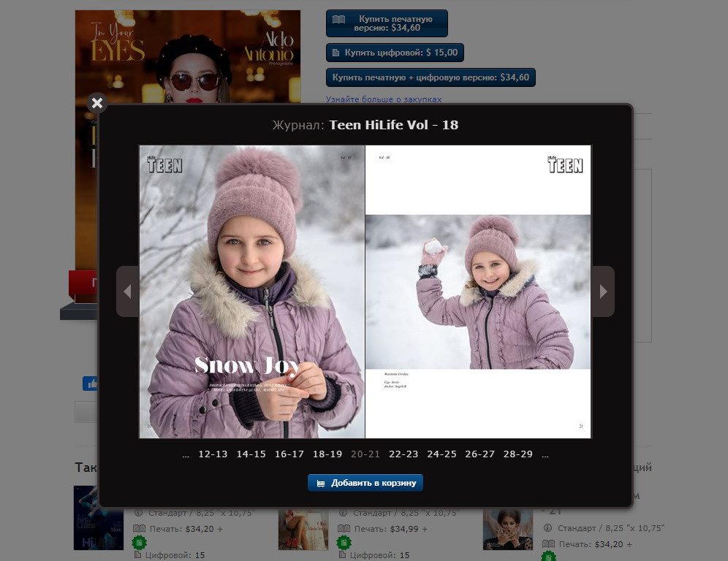Expand earlier page numbers ellipsis

coord(186,454)
